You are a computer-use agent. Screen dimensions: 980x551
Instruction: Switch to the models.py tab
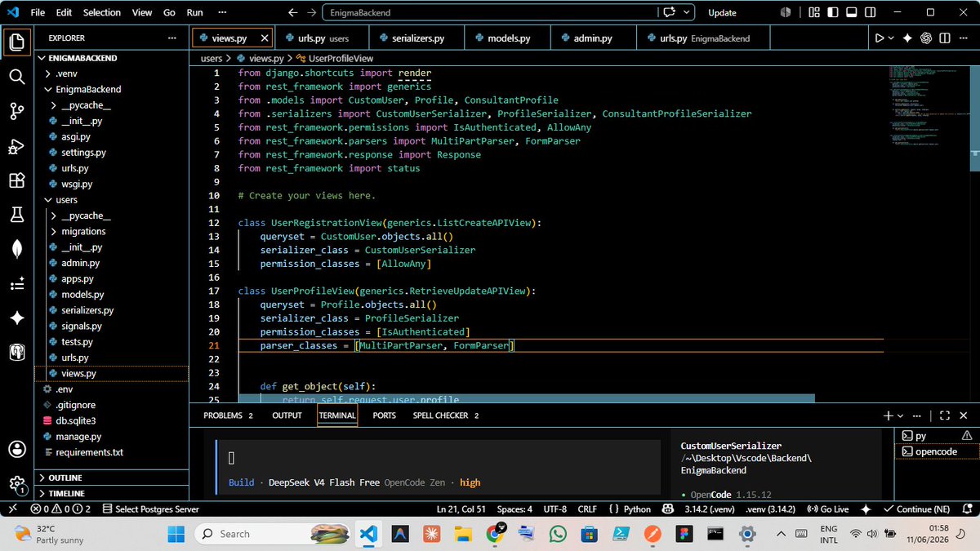click(508, 38)
